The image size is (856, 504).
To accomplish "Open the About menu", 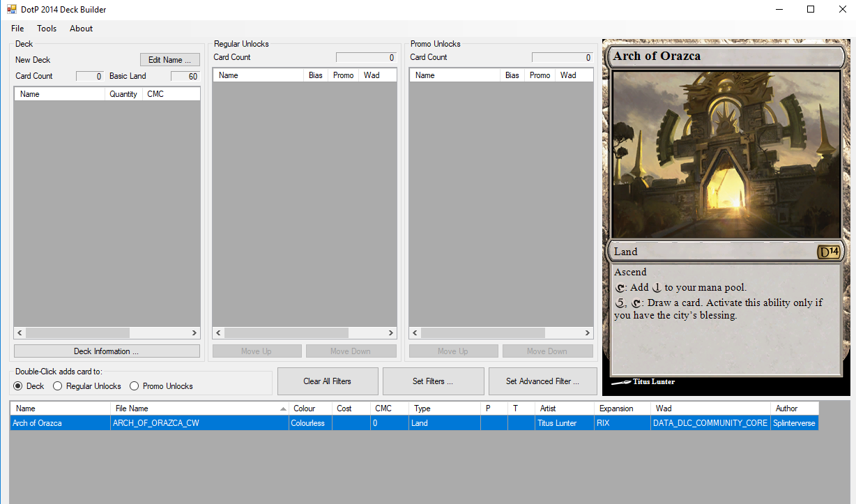I will tap(81, 29).
